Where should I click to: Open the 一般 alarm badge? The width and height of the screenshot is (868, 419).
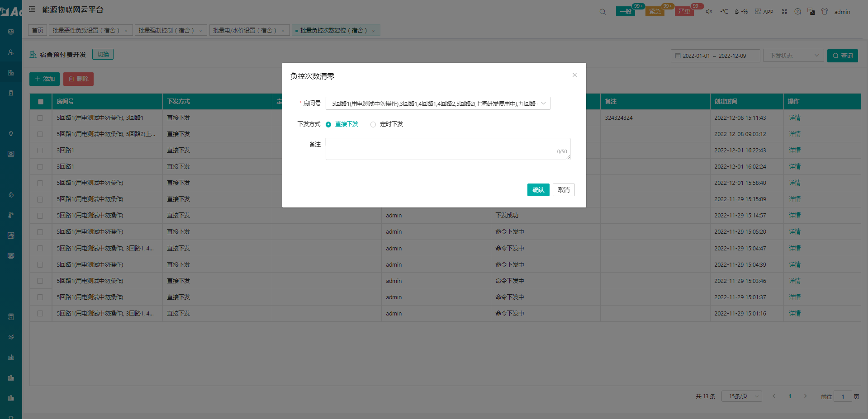pyautogui.click(x=626, y=11)
